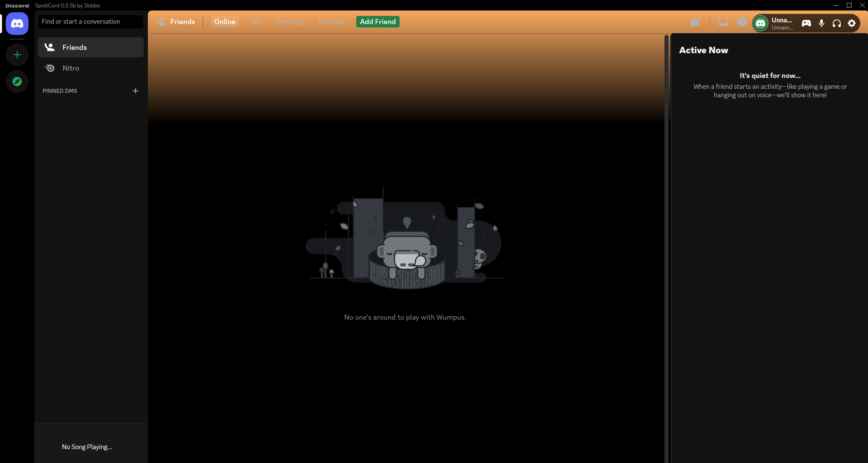868x463 pixels.
Task: Click Add a Server plus icon
Action: tap(17, 55)
